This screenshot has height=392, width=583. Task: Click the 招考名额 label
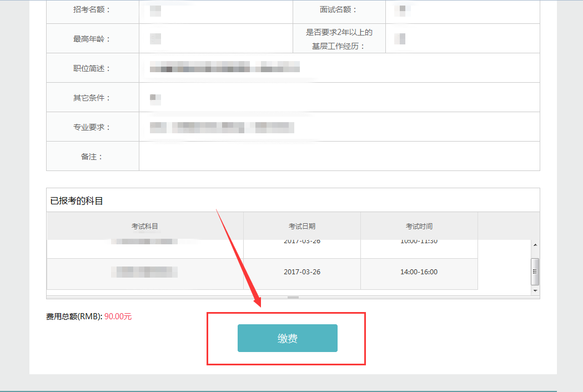(x=92, y=9)
